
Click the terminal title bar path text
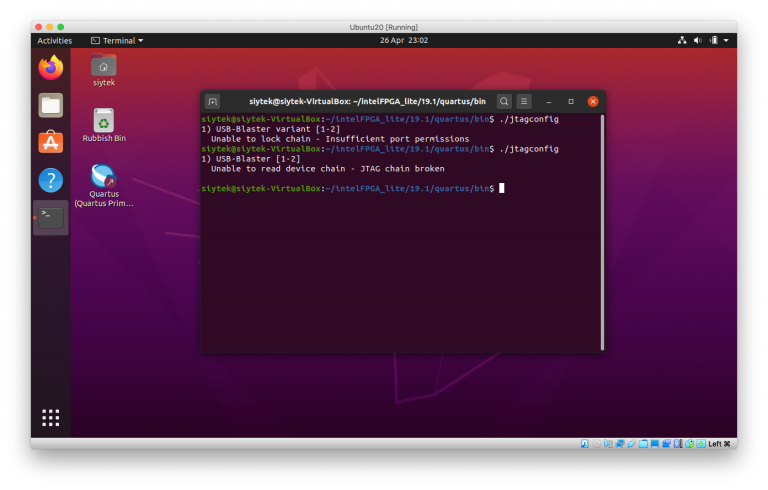pyautogui.click(x=367, y=101)
